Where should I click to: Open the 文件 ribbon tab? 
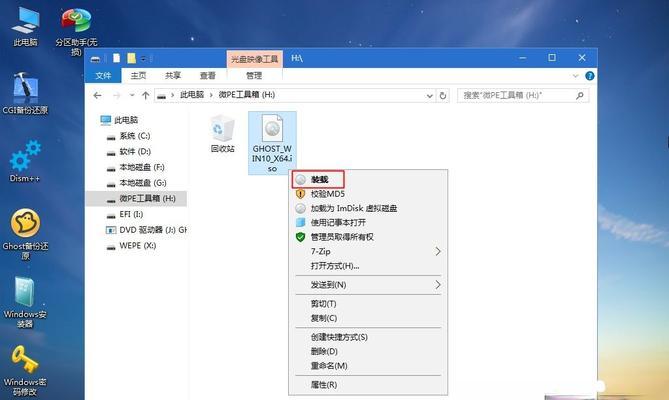[x=103, y=75]
